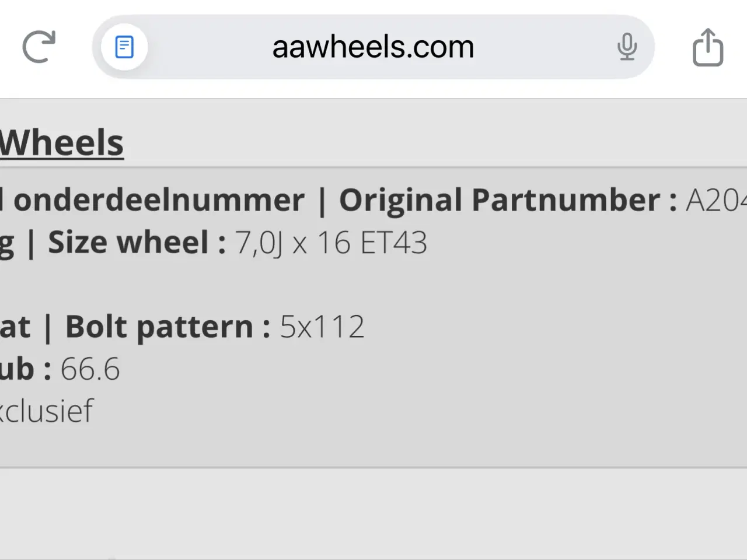Viewport: 747px width, 560px height.
Task: Click the cut-off hub label ending in 'ub :'
Action: (25, 369)
